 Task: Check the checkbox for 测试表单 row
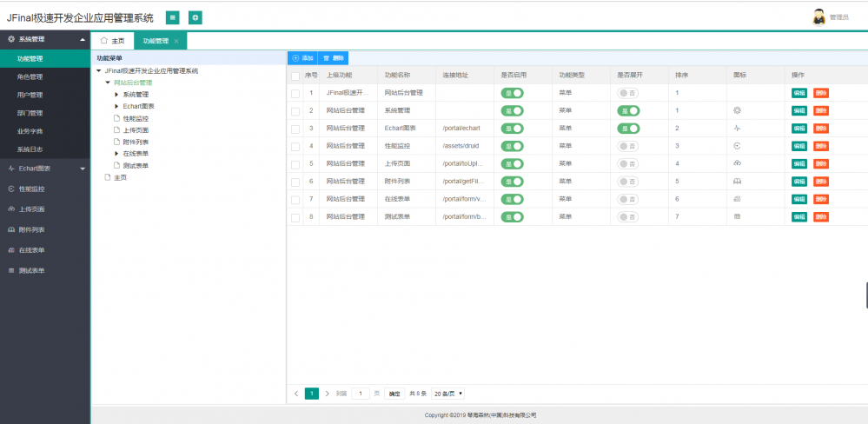pos(295,217)
